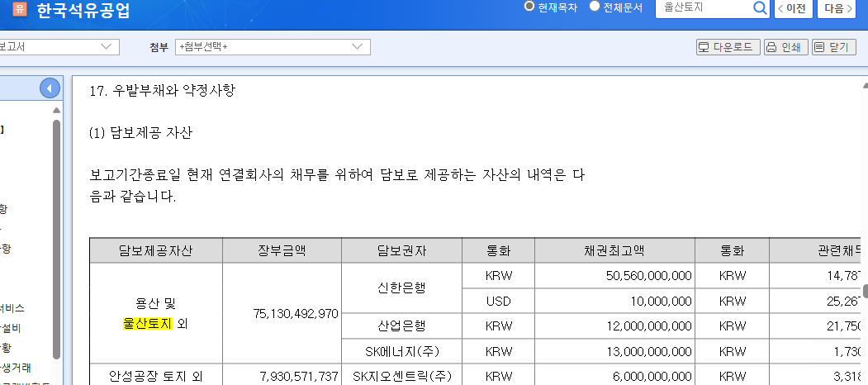Click the sidebar scroll-up arrow

56,110
